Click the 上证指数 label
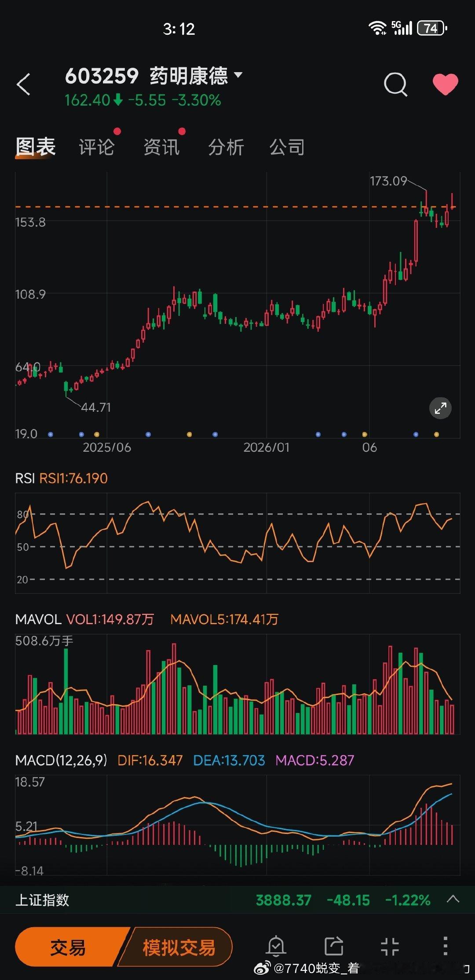This screenshot has width=475, height=980. [x=42, y=900]
